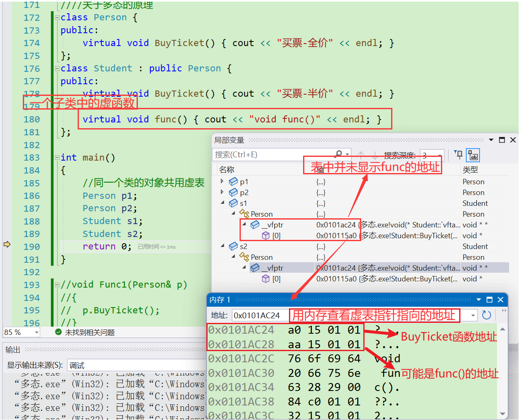Open Locals panel window position dropdown arrow
The width and height of the screenshot is (519, 420).
pos(491,140)
